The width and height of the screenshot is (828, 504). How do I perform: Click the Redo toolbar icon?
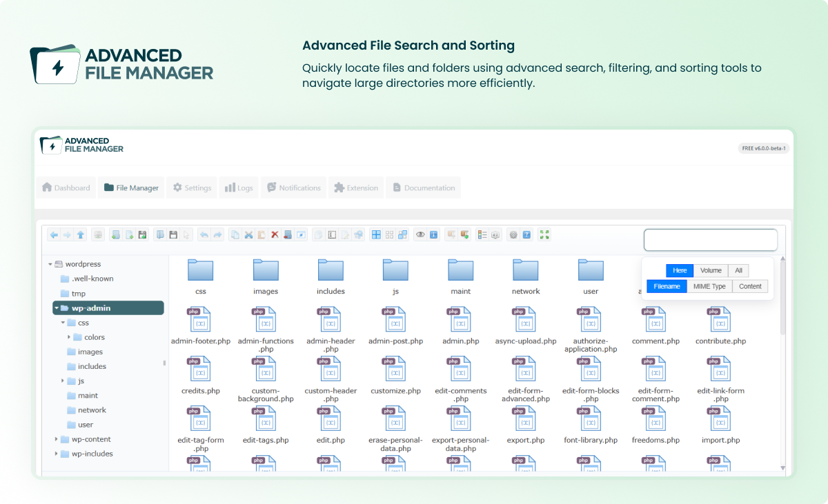click(217, 235)
